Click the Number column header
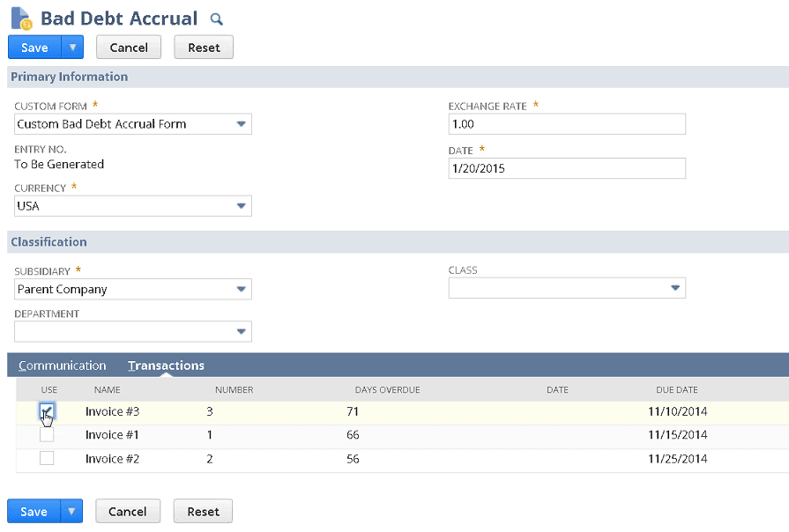Image resolution: width=789 pixels, height=532 pixels. point(234,389)
